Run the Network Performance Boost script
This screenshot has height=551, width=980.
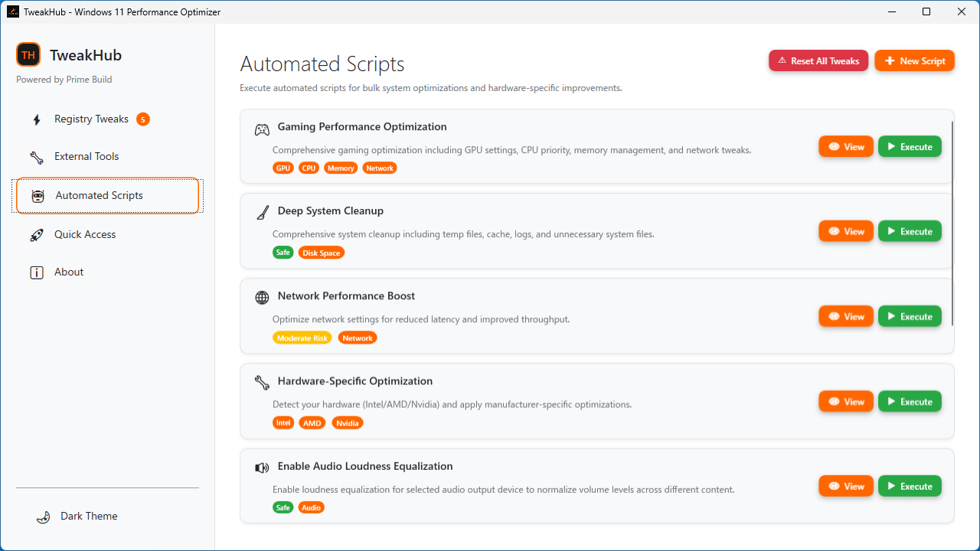click(x=910, y=317)
